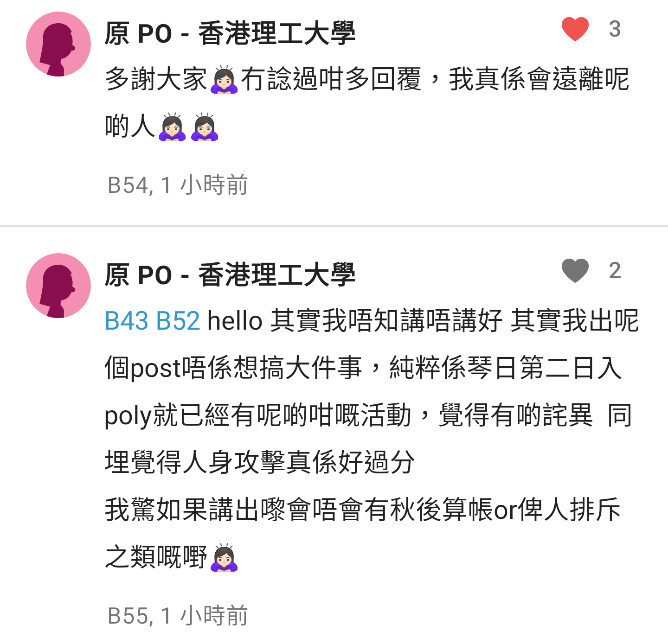The height and width of the screenshot is (644, 668).
Task: Tap 1 小時前 timestamp of B55
Action: point(204,616)
